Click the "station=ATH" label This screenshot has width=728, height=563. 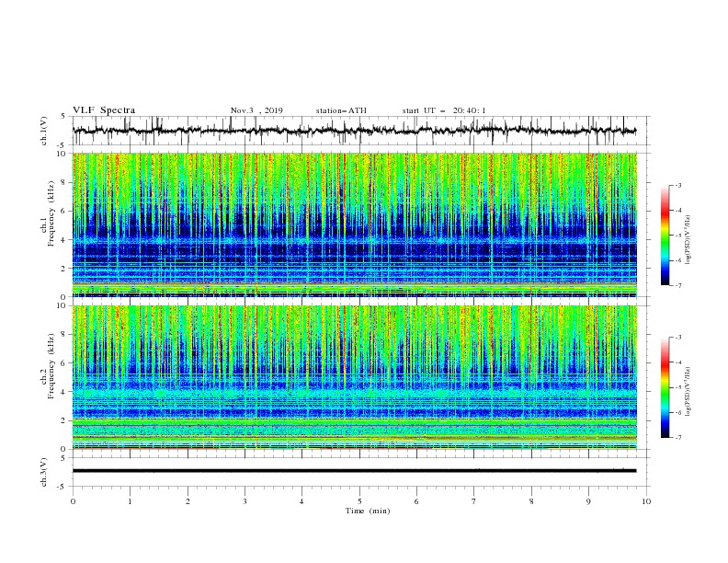341,110
